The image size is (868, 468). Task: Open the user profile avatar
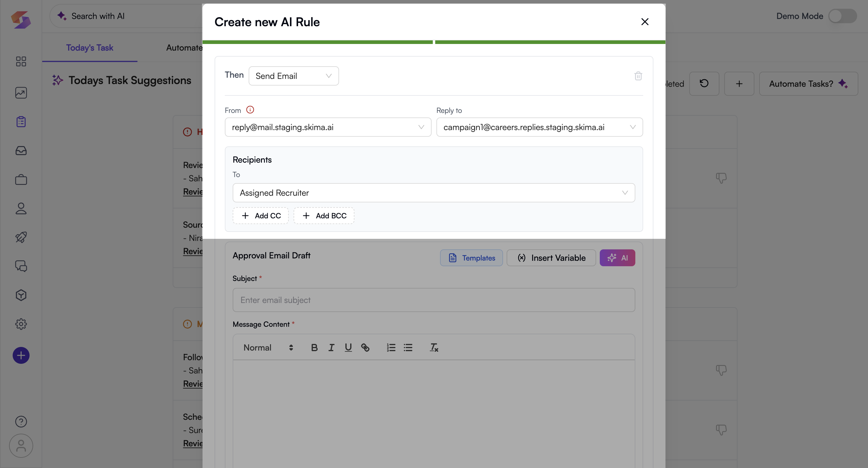point(21,445)
